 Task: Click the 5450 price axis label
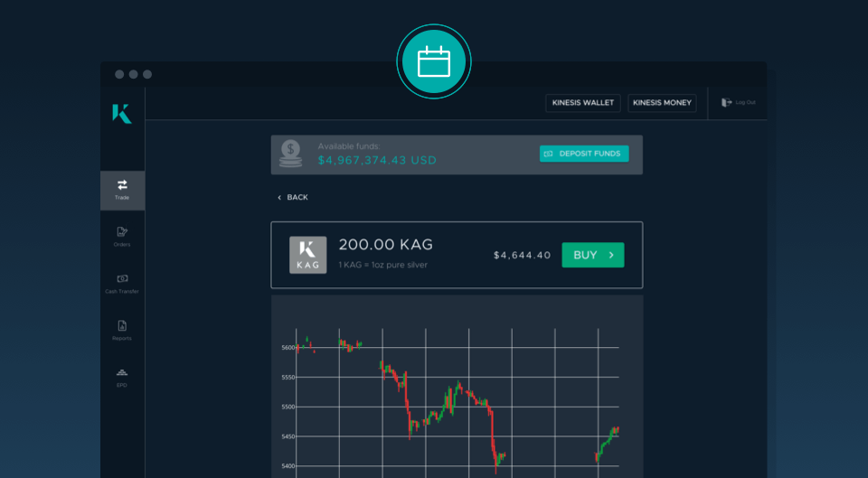tap(288, 436)
